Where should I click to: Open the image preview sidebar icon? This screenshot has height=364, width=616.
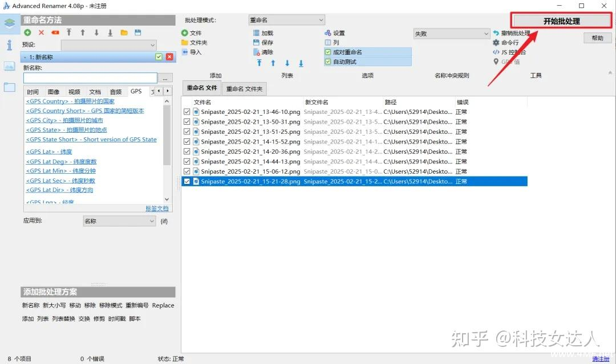click(x=9, y=66)
